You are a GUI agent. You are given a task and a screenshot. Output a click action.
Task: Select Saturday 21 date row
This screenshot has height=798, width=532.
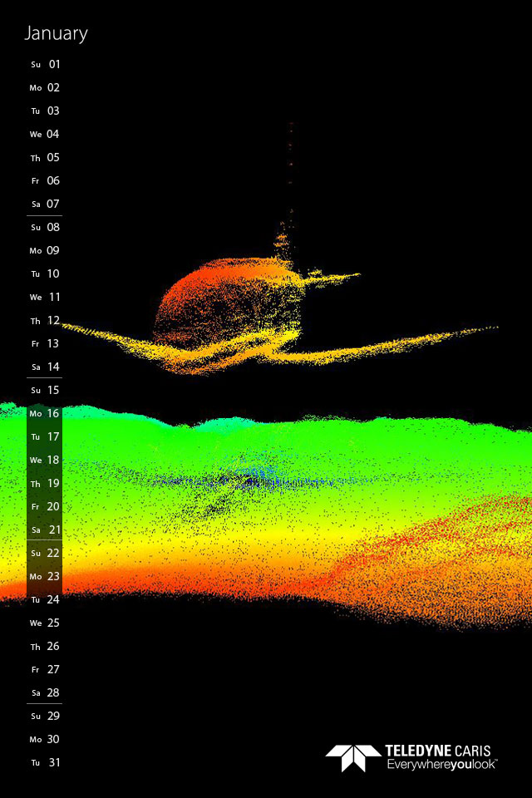(45, 530)
